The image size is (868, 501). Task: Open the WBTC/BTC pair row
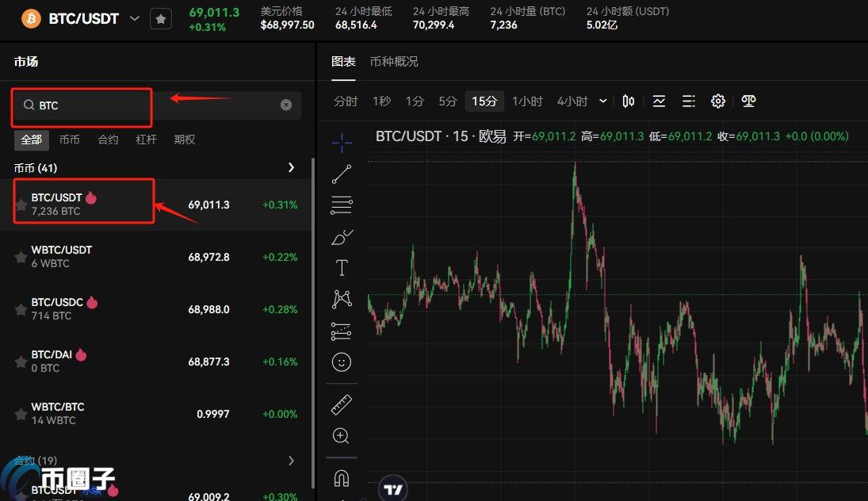[x=155, y=414]
